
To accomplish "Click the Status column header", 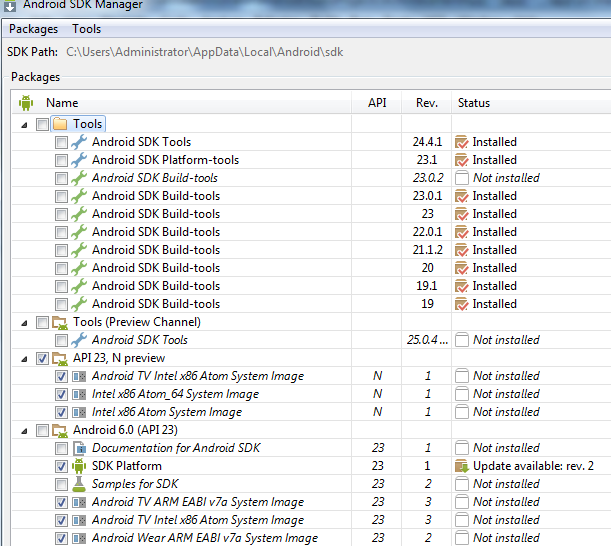I will [x=474, y=103].
